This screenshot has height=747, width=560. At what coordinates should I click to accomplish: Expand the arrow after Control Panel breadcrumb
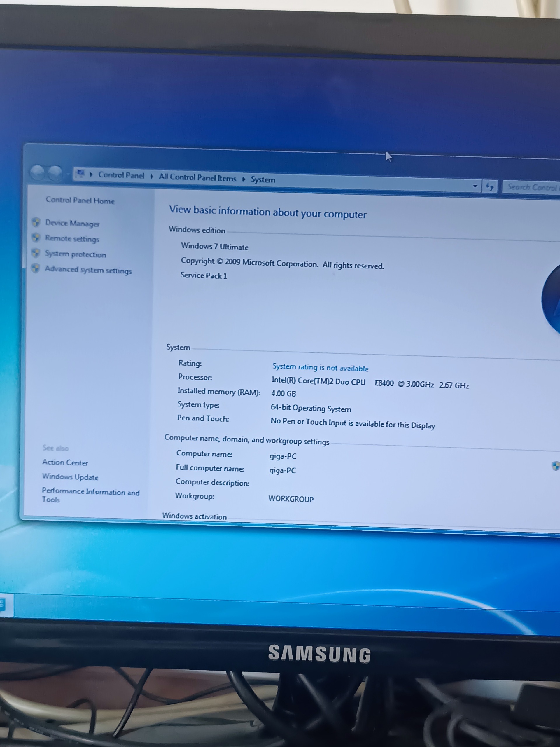152,177
